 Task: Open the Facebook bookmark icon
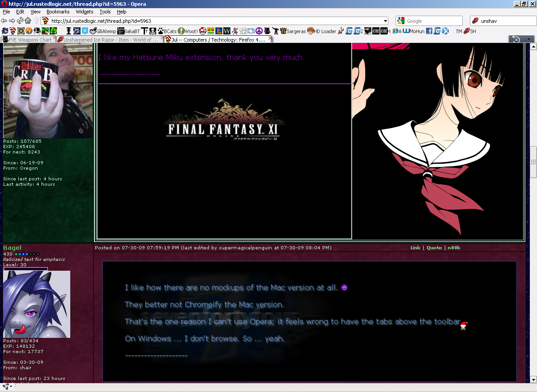[429, 31]
